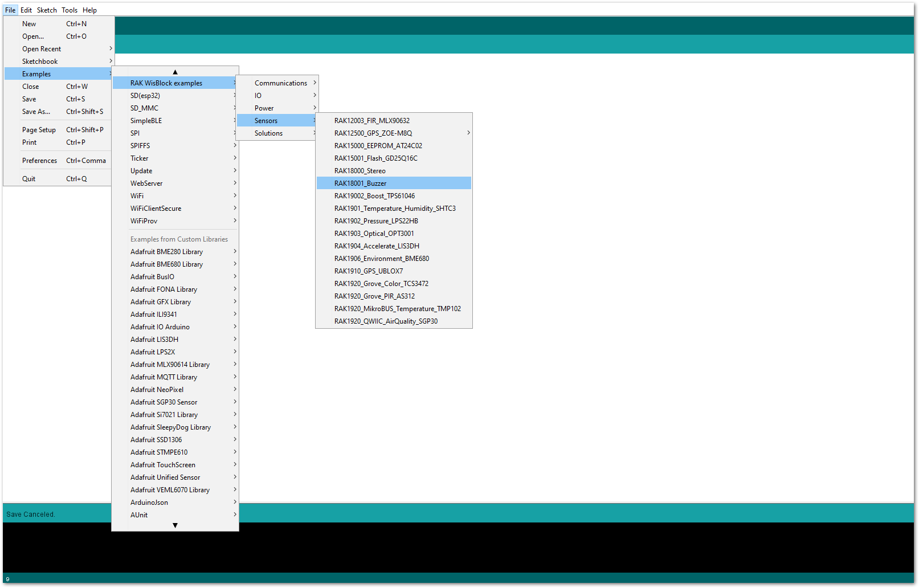Select Print in the File menu
Screen dimensions: 919x588
click(x=58, y=142)
